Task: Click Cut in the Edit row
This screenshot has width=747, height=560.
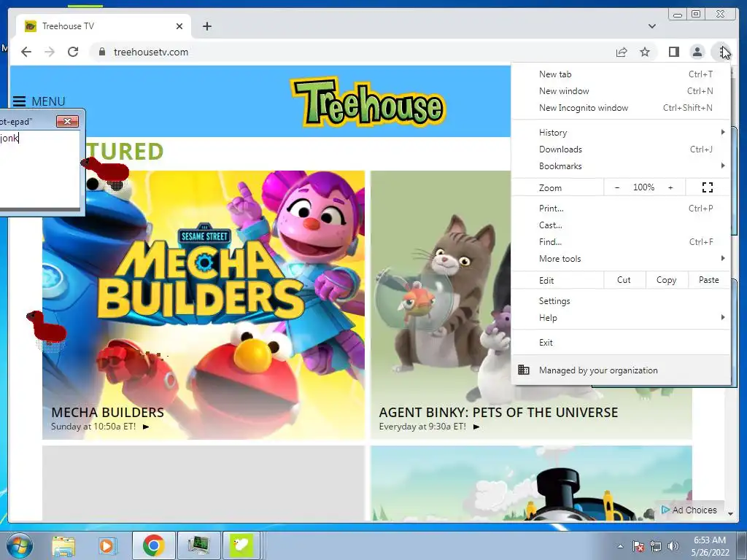Action: pyautogui.click(x=624, y=280)
